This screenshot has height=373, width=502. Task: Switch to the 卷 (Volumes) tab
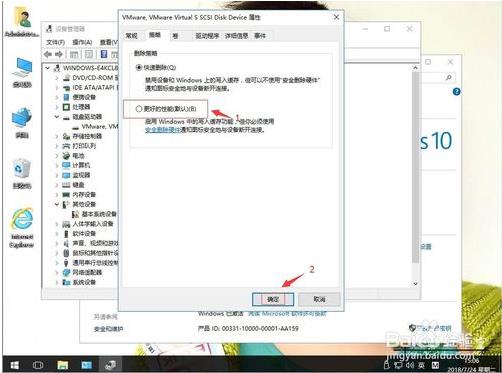pos(175,36)
